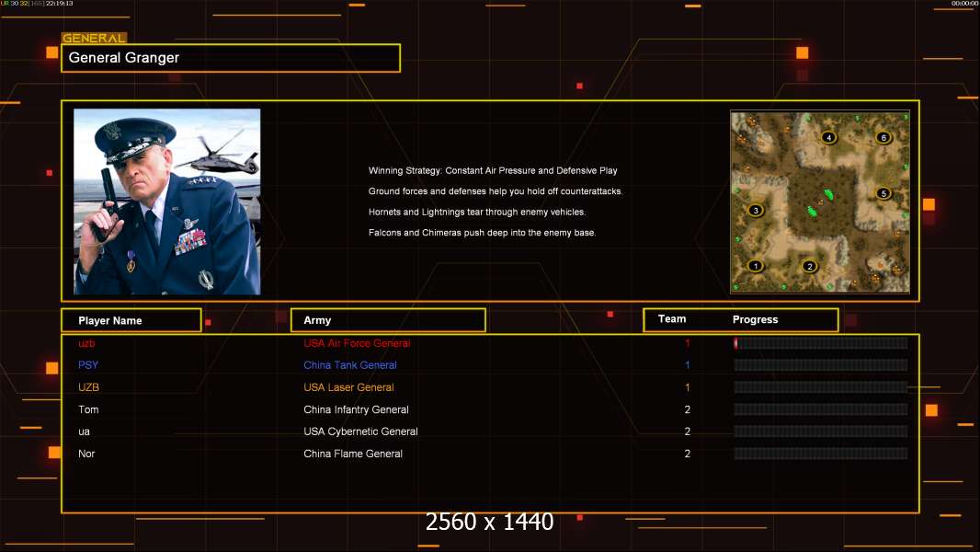This screenshot has width=980, height=552.
Task: Click the Army column header
Action: click(388, 320)
